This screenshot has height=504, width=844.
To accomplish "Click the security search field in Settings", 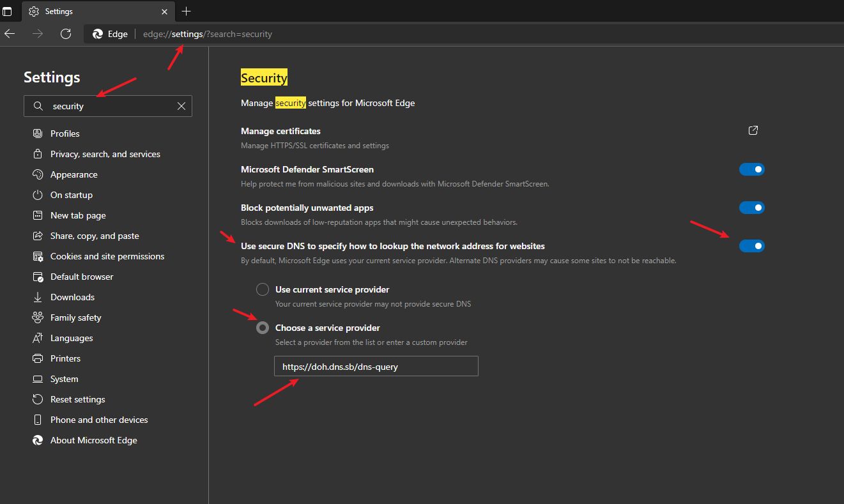I will point(108,106).
